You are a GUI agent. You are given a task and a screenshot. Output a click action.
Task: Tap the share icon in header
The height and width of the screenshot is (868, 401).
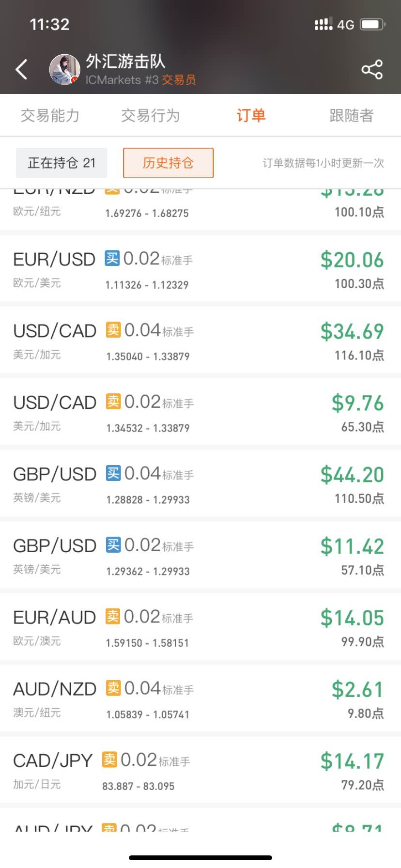372,70
